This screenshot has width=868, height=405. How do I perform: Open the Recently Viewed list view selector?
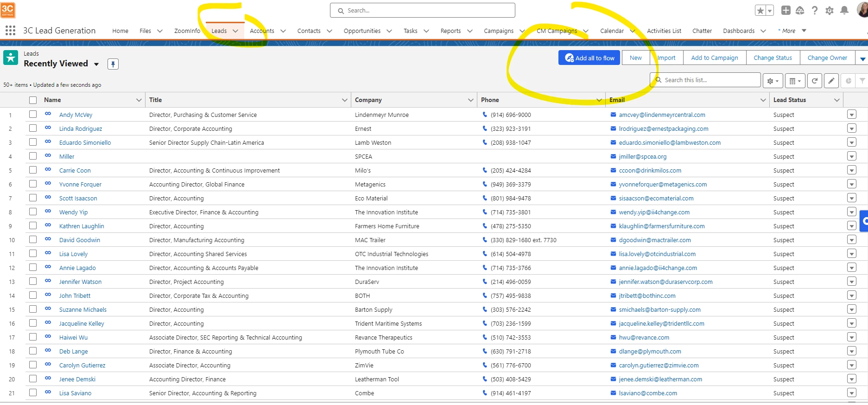[96, 64]
